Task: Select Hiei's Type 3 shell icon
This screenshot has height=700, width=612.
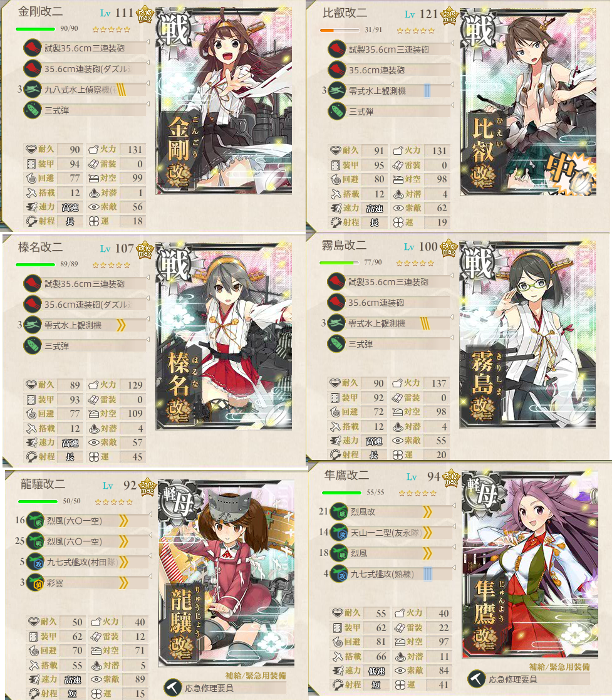Action: (x=336, y=112)
